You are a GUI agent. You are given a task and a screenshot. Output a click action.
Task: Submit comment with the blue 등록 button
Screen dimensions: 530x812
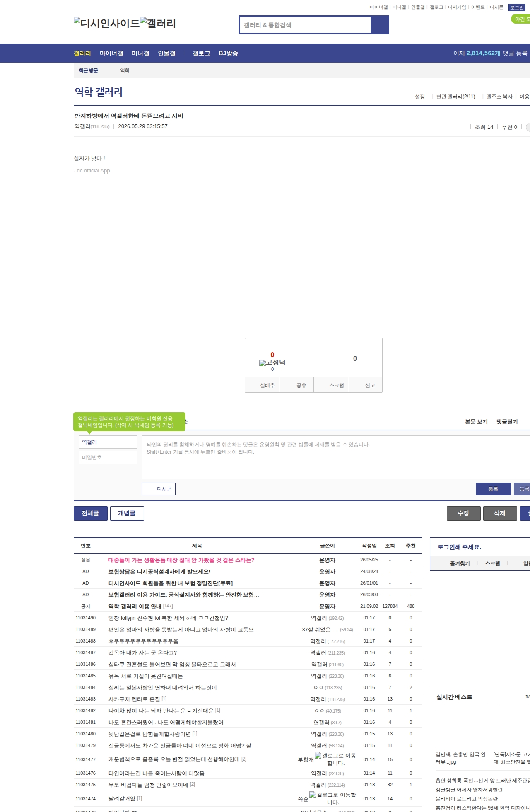click(x=493, y=489)
